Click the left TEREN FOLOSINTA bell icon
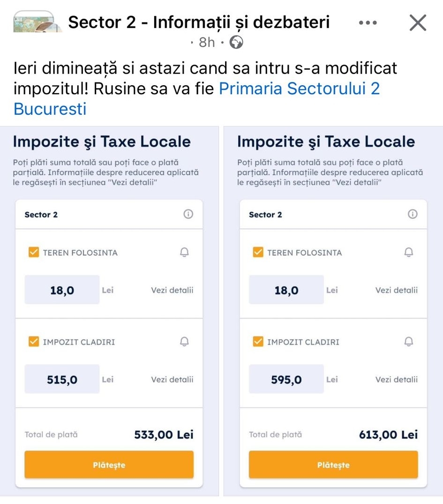The width and height of the screenshot is (443, 504). 184,252
